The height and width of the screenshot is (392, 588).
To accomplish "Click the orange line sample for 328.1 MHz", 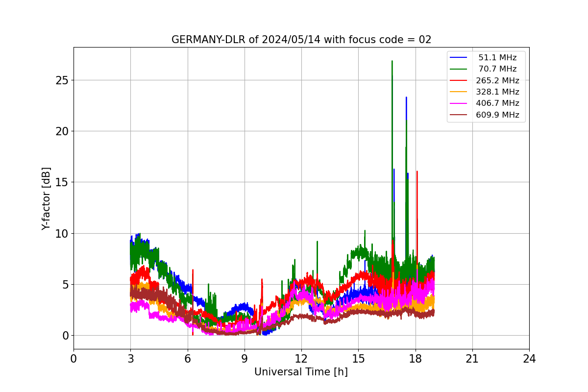I will coord(459,92).
